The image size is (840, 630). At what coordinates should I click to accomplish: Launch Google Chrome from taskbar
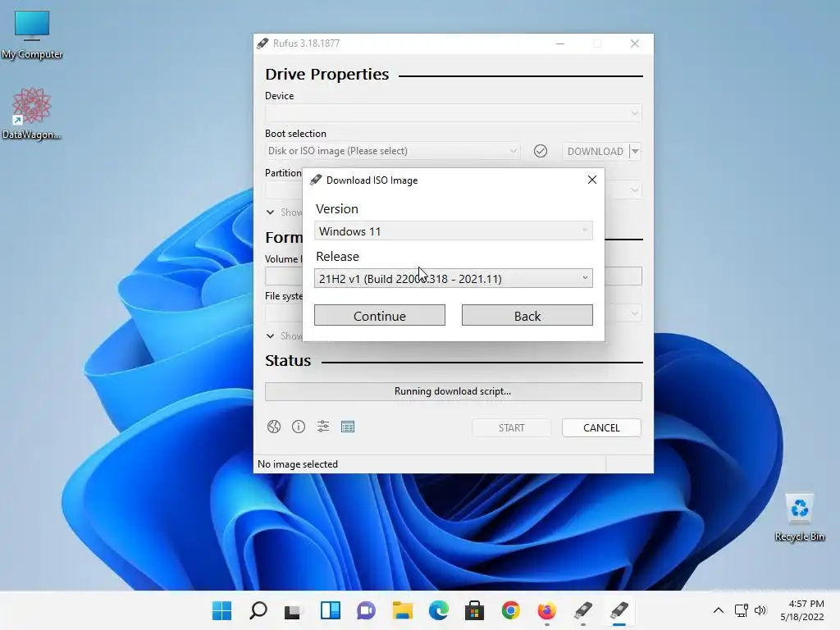510,610
